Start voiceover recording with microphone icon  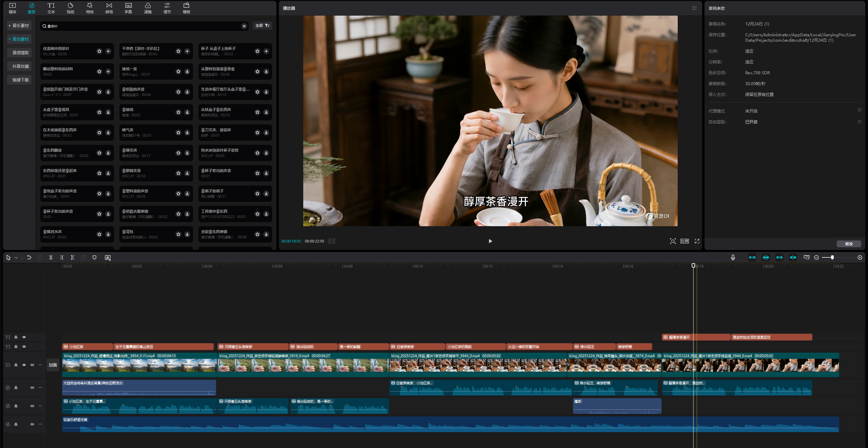point(733,257)
